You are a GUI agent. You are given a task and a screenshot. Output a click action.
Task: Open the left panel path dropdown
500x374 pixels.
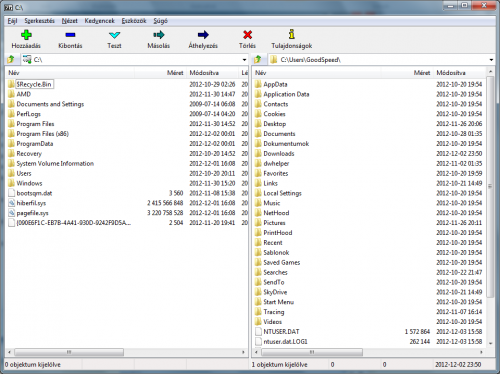(244, 60)
